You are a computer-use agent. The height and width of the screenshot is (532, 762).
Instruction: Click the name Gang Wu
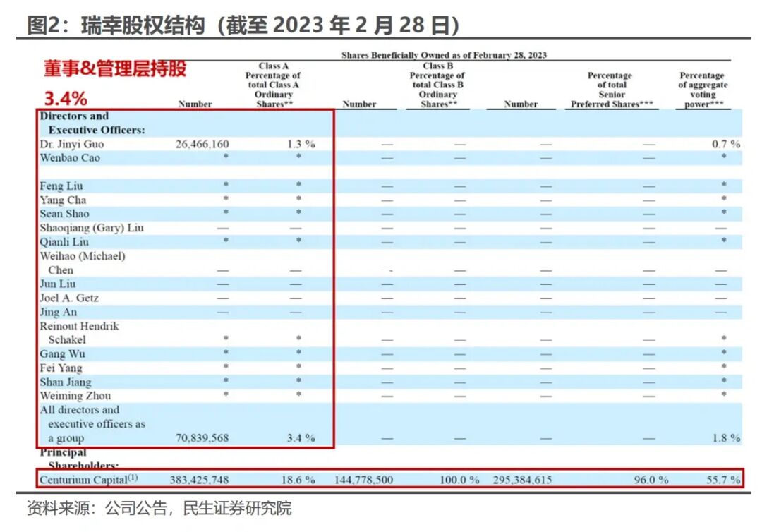click(x=62, y=353)
